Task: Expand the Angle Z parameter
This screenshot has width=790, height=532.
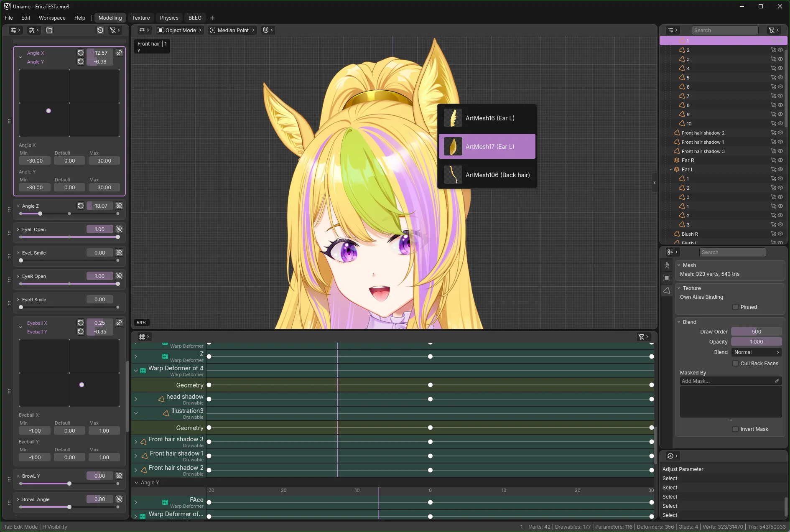Action: 18,206
